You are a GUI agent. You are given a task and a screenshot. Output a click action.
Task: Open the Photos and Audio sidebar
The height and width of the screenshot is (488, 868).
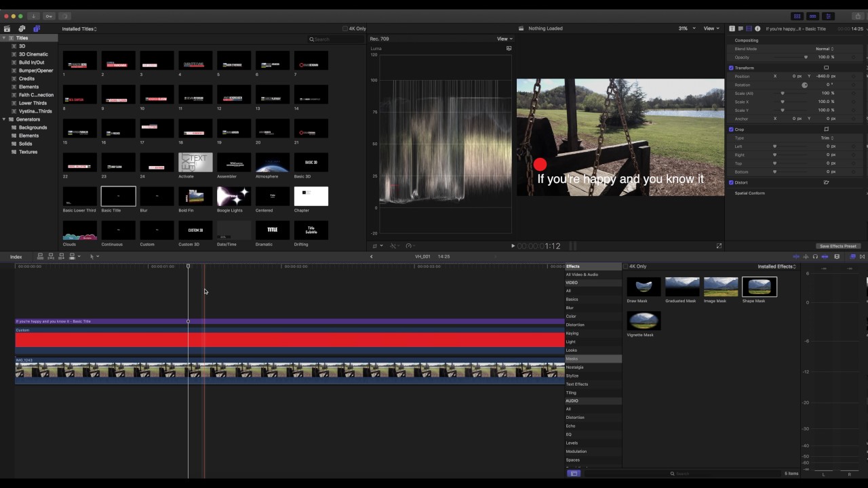coord(22,28)
